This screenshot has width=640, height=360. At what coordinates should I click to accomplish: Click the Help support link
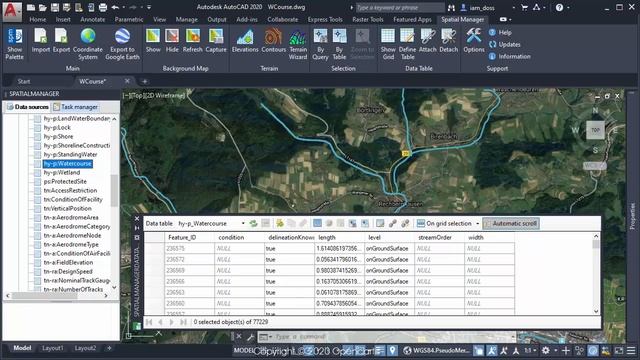pos(501,32)
